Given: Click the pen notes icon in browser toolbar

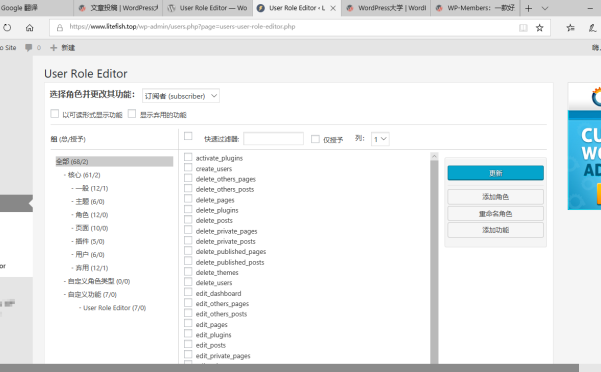Looking at the screenshot, I should pyautogui.click(x=593, y=28).
